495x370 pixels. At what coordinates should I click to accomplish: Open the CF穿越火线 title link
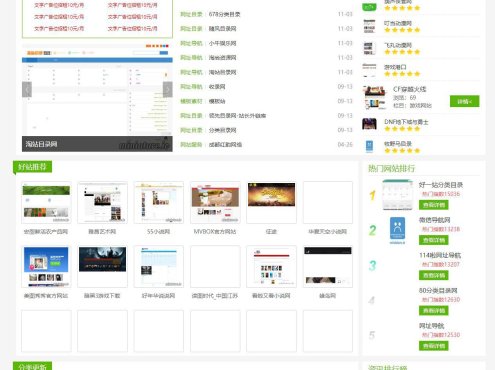[409, 89]
